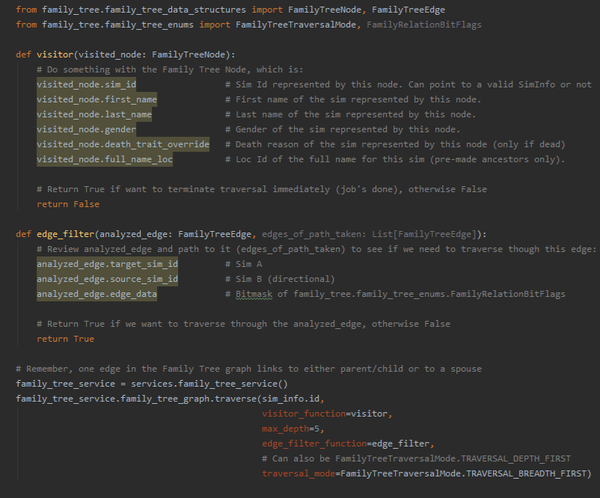600x498 pixels.
Task: Click the visited_node.sim_id highlighted attribute
Action: [86, 85]
